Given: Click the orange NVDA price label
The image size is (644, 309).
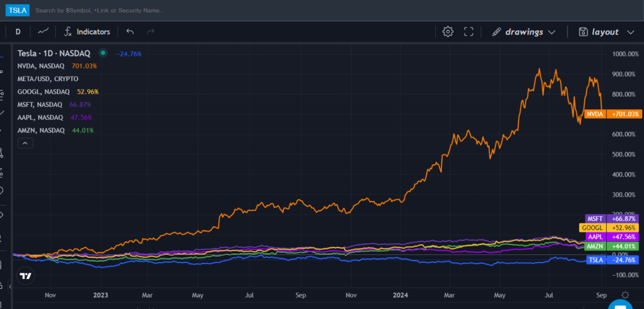Looking at the screenshot, I should (594, 114).
